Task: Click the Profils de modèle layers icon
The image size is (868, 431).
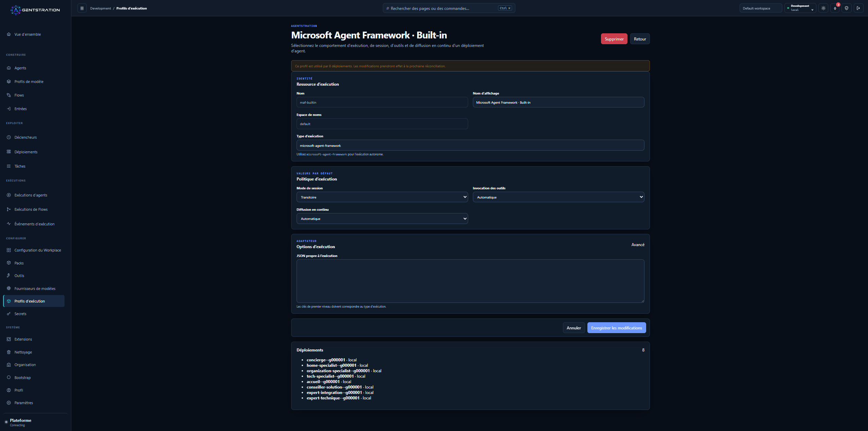Action: (x=9, y=82)
